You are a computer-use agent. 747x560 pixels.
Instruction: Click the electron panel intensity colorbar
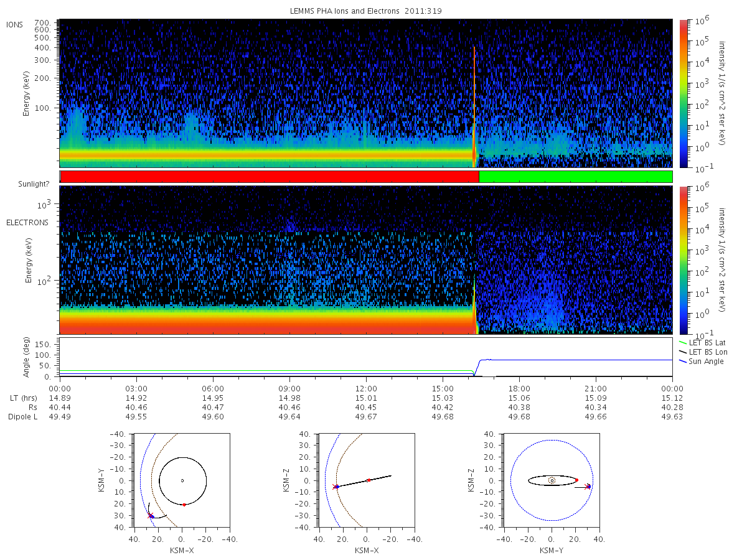[683, 260]
